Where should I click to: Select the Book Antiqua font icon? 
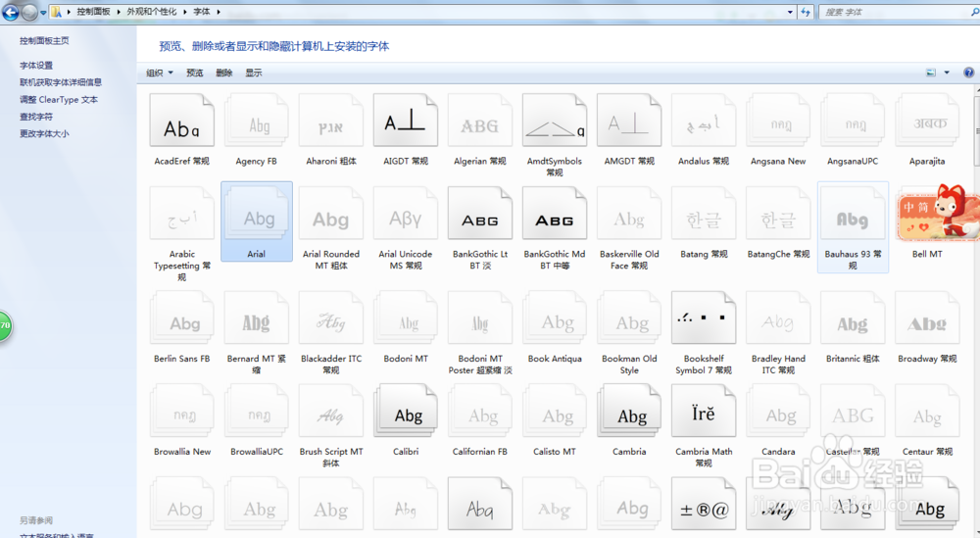(x=555, y=318)
